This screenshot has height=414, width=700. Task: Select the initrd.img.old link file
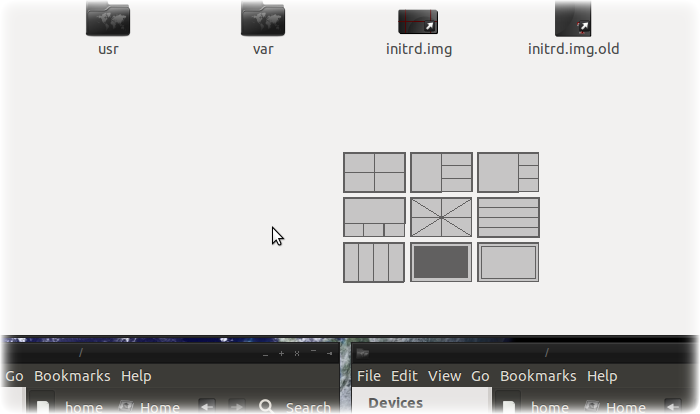pyautogui.click(x=573, y=29)
